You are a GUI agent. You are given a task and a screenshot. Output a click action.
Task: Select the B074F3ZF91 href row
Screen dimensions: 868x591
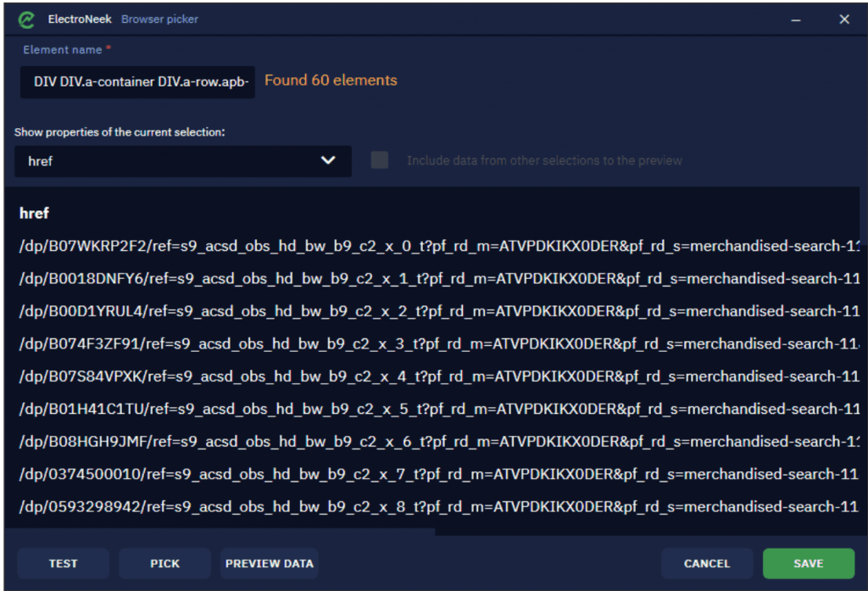(x=440, y=344)
